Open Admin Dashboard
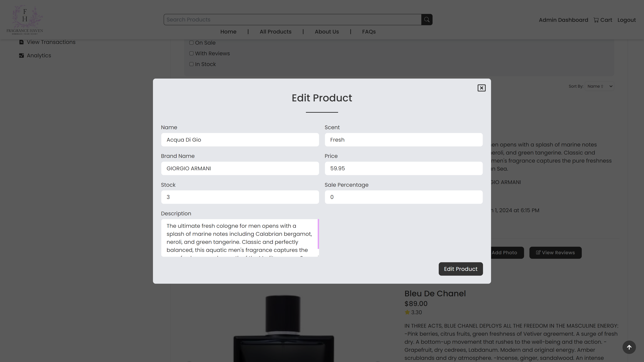 pyautogui.click(x=563, y=20)
